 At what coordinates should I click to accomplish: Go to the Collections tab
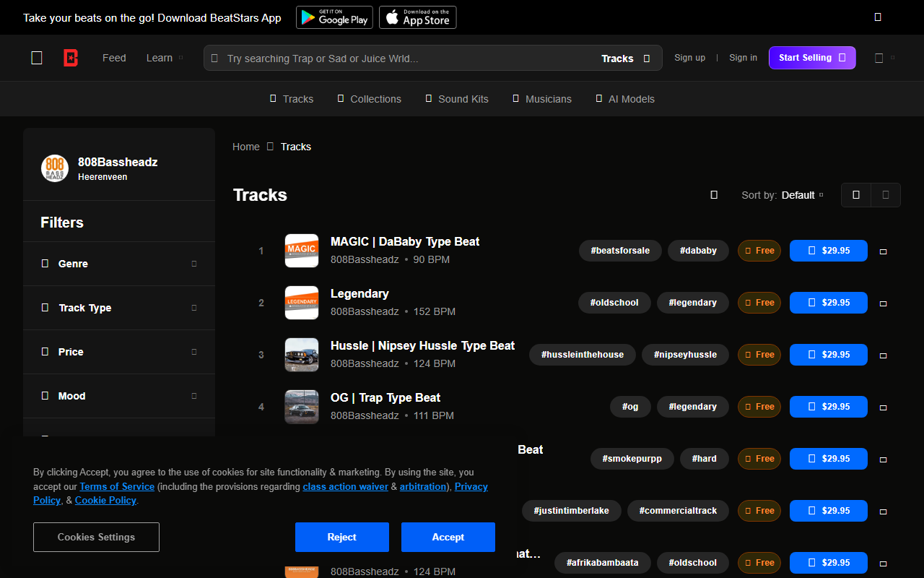click(369, 99)
